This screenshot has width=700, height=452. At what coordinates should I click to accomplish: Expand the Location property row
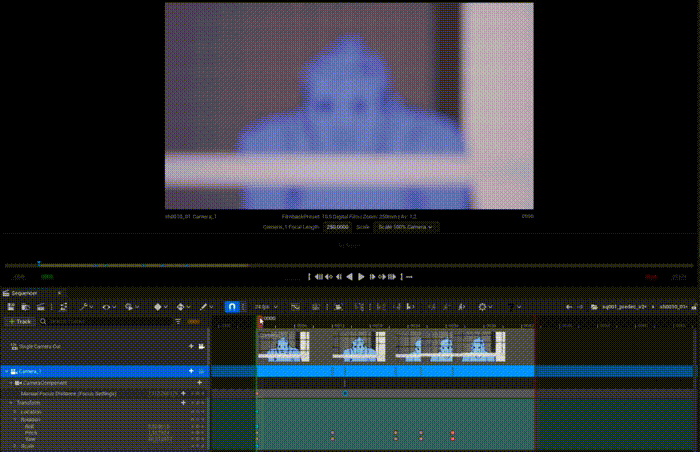(x=15, y=412)
